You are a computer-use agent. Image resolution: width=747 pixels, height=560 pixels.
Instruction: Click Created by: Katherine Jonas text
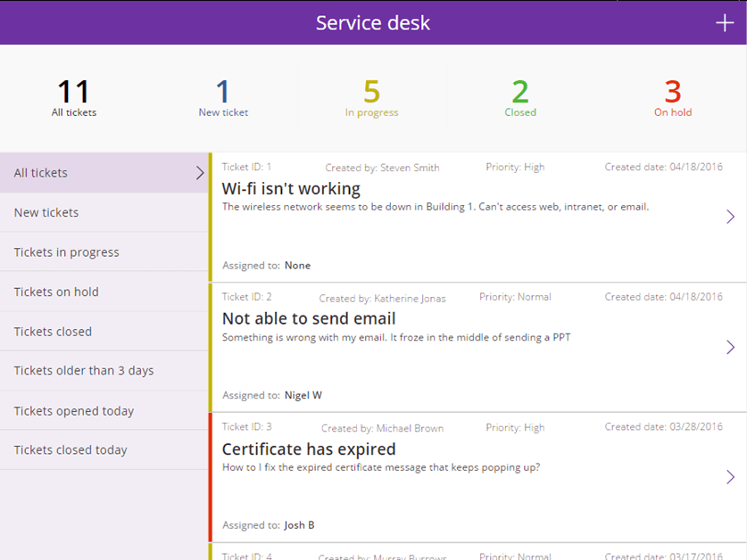point(382,298)
